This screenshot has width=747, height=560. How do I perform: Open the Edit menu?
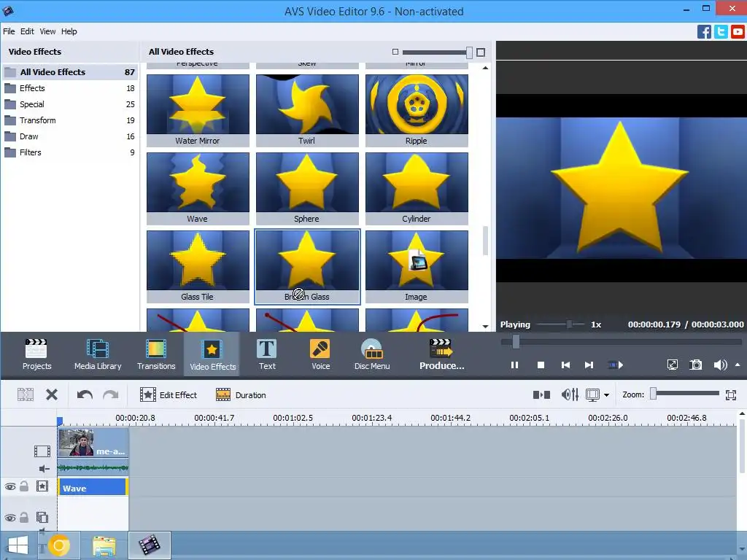pos(27,31)
